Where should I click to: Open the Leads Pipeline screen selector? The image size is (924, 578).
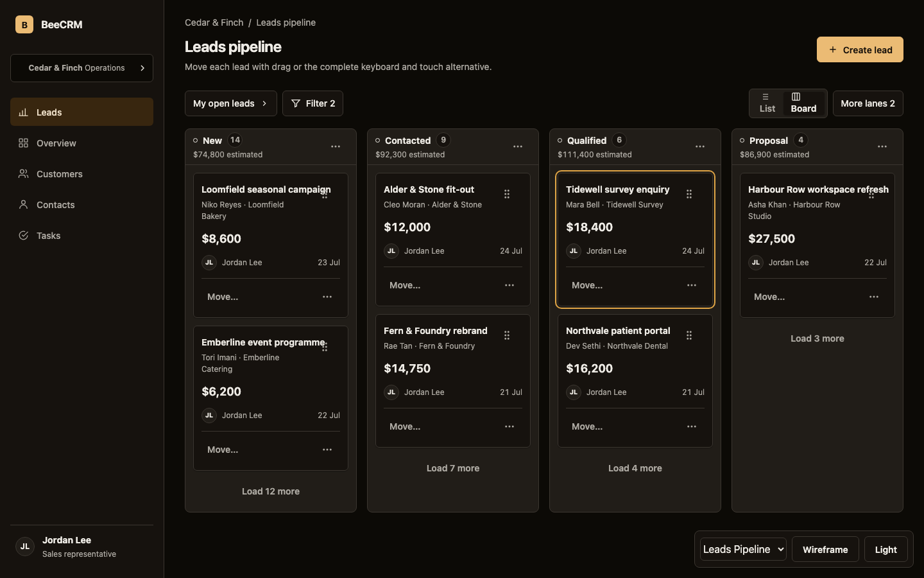[743, 549]
